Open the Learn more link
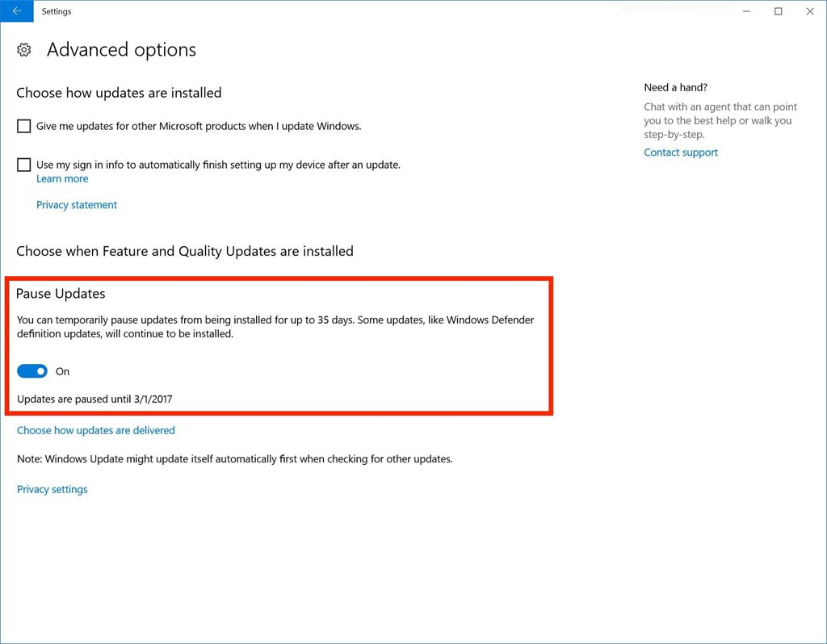827x644 pixels. [x=62, y=178]
